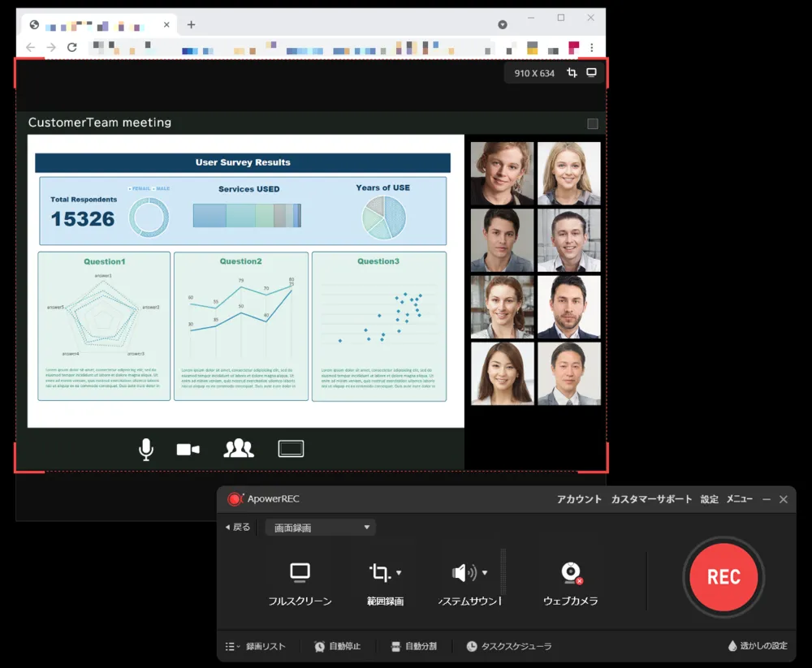The width and height of the screenshot is (812, 668).
Task: Click the red REC record button
Action: click(x=723, y=576)
